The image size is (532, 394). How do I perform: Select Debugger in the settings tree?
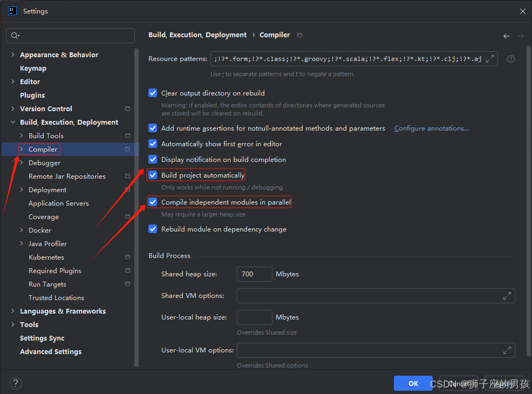click(x=44, y=163)
